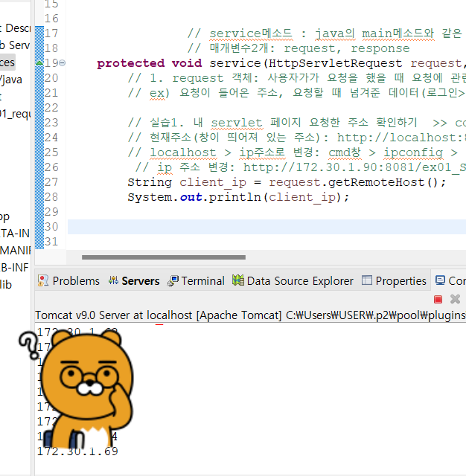Switch to the Servers tab
The height and width of the screenshot is (476, 466).
pos(134,281)
